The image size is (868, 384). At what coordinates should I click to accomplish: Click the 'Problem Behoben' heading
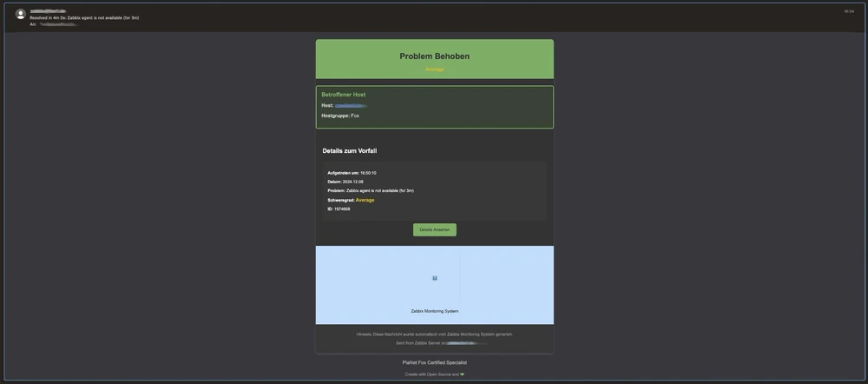(434, 56)
